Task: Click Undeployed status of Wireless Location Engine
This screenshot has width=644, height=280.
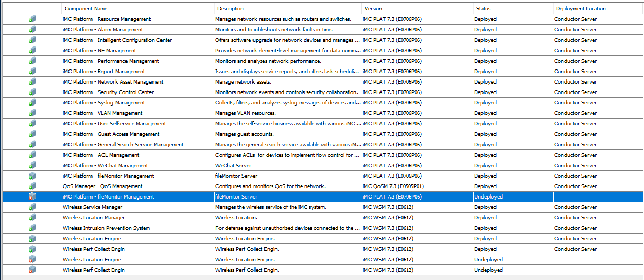Action: click(x=488, y=260)
